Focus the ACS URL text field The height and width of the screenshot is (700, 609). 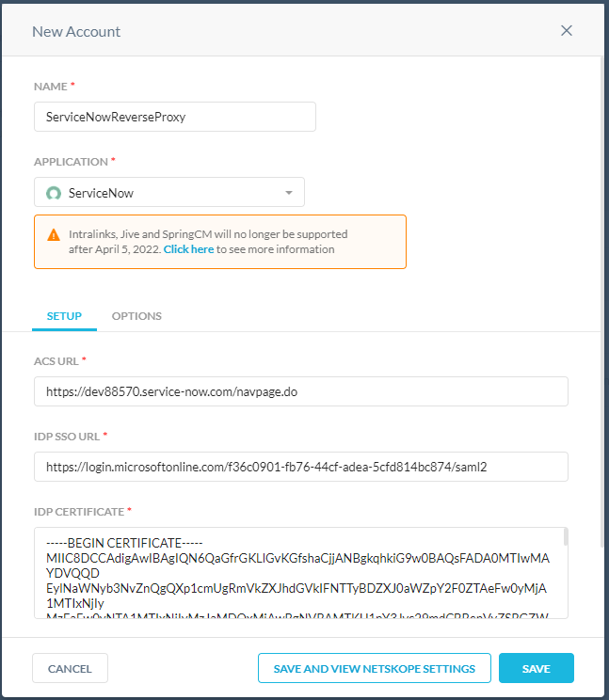300,391
